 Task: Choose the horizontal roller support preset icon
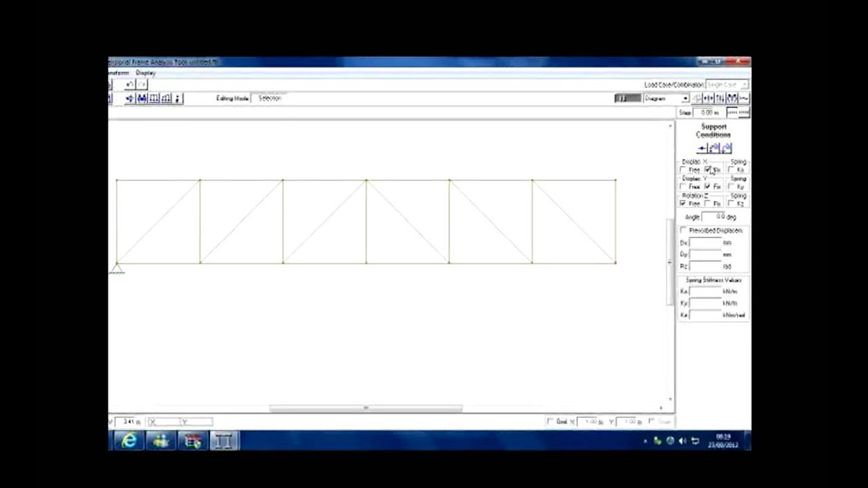coord(702,148)
